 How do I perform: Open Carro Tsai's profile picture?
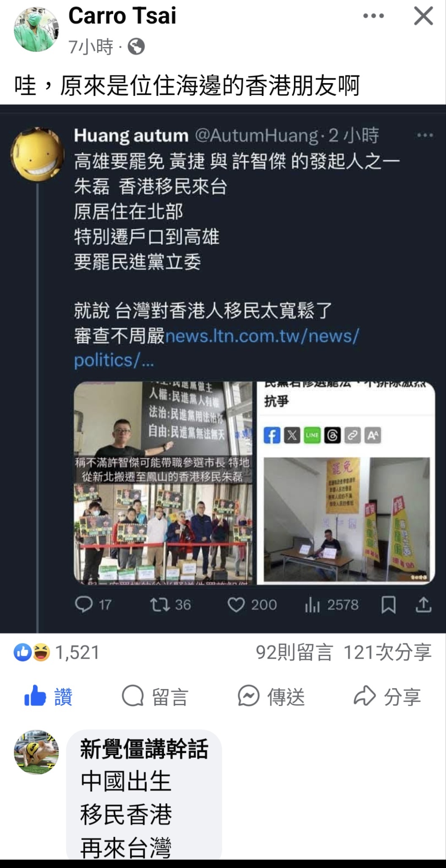(x=36, y=30)
